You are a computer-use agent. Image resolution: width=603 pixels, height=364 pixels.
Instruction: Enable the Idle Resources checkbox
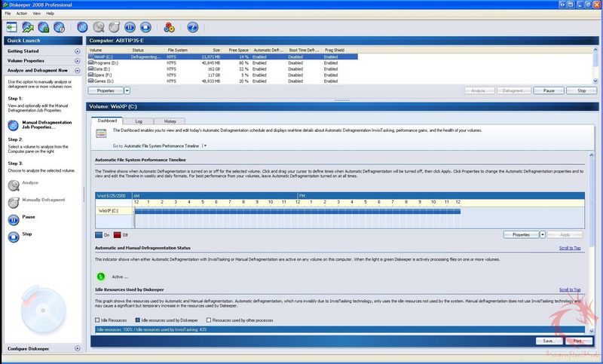pos(97,320)
